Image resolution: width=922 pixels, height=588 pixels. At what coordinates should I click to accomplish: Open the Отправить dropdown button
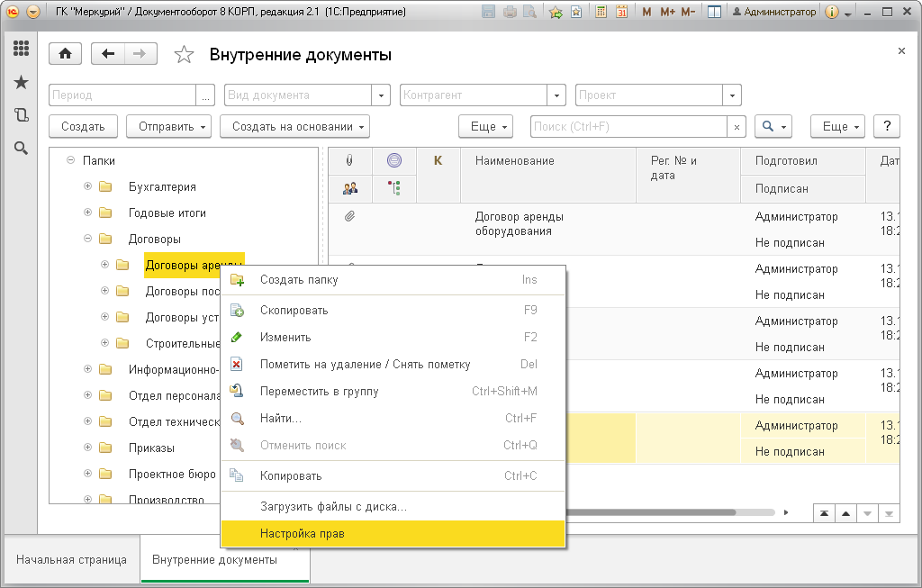(168, 126)
